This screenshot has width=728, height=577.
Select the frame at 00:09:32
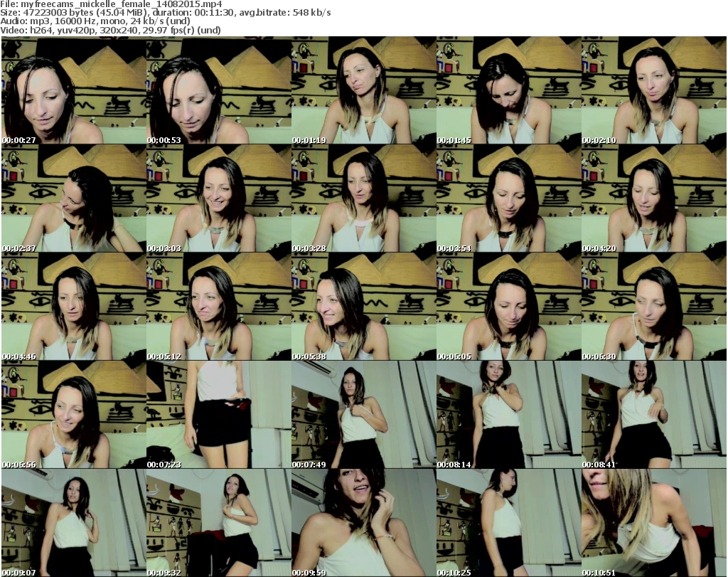point(219,523)
